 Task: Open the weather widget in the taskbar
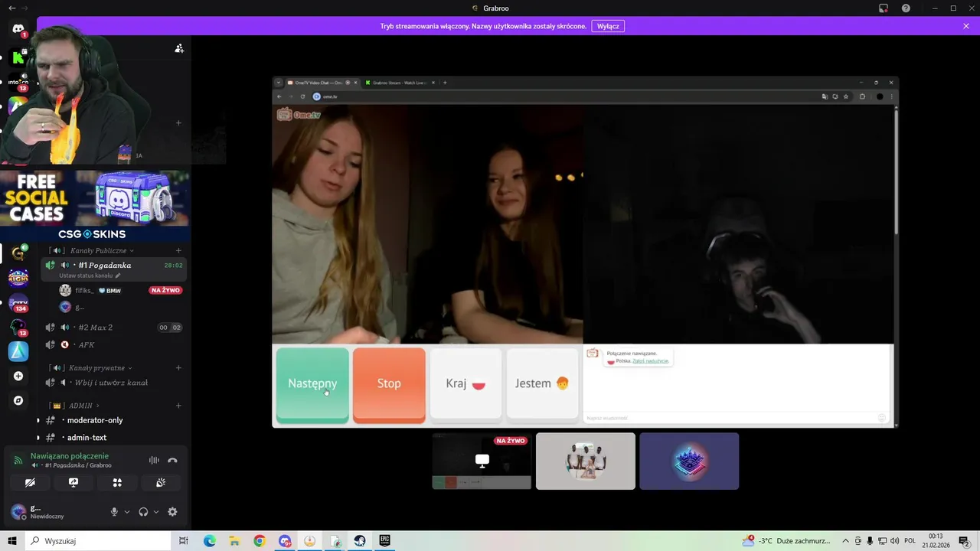click(787, 541)
